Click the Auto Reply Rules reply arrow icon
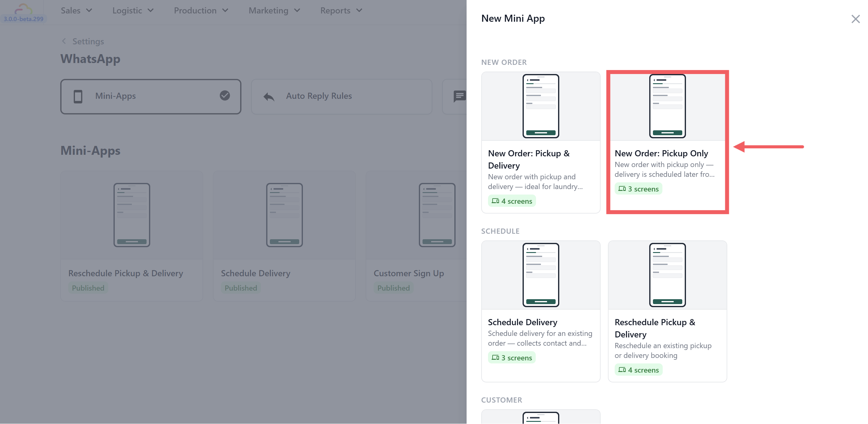This screenshot has height=424, width=868. pos(269,97)
